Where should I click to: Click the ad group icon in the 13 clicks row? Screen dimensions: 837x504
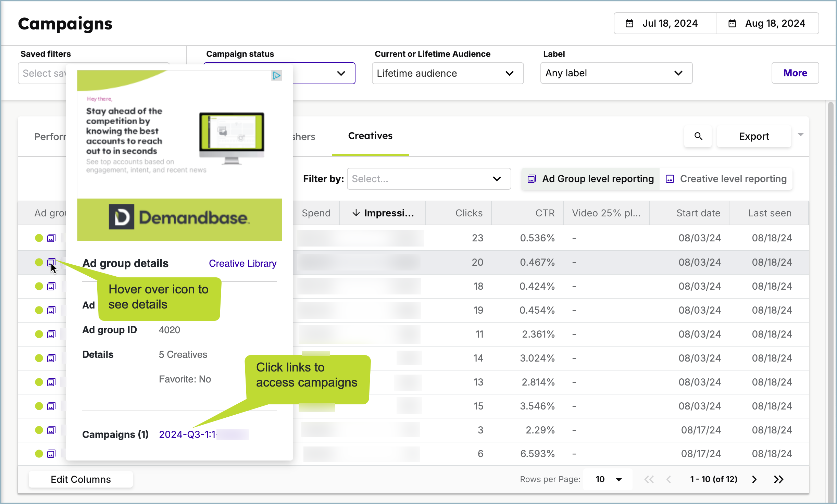51,382
